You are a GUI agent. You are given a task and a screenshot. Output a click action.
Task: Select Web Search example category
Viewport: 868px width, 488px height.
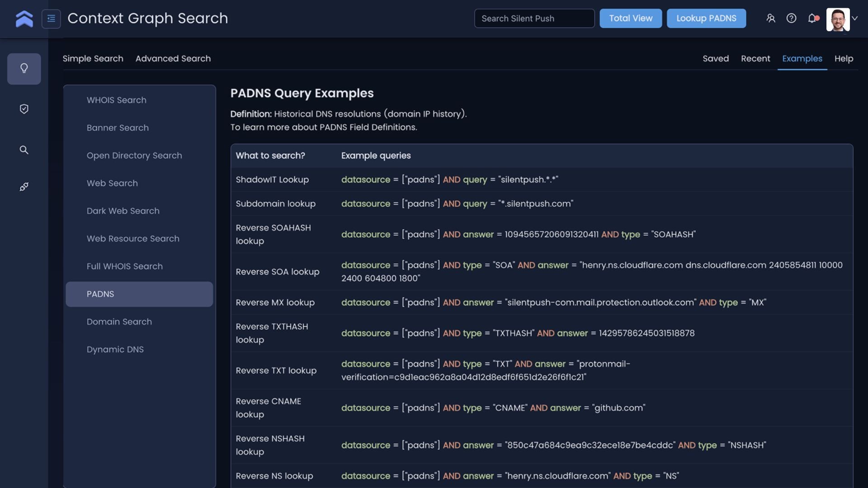coord(139,183)
